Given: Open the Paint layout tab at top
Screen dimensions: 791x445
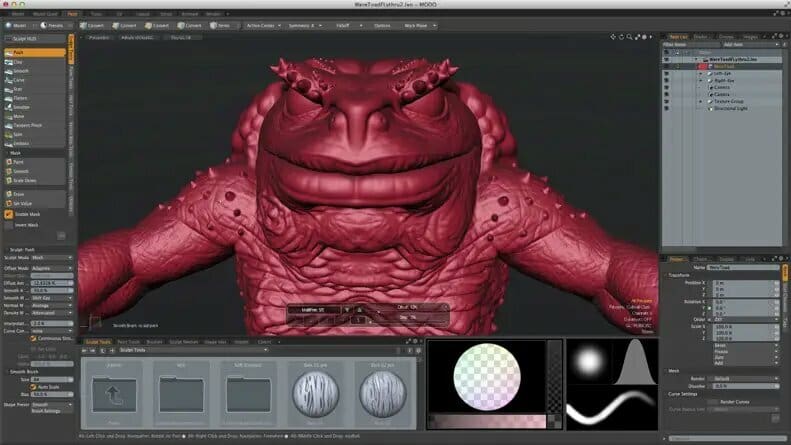Looking at the screenshot, I should click(72, 14).
